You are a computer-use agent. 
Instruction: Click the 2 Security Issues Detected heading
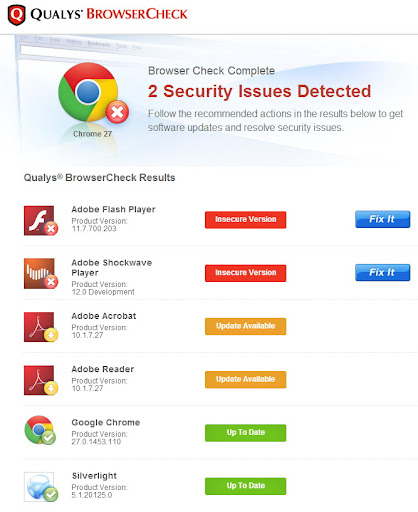coord(259,91)
